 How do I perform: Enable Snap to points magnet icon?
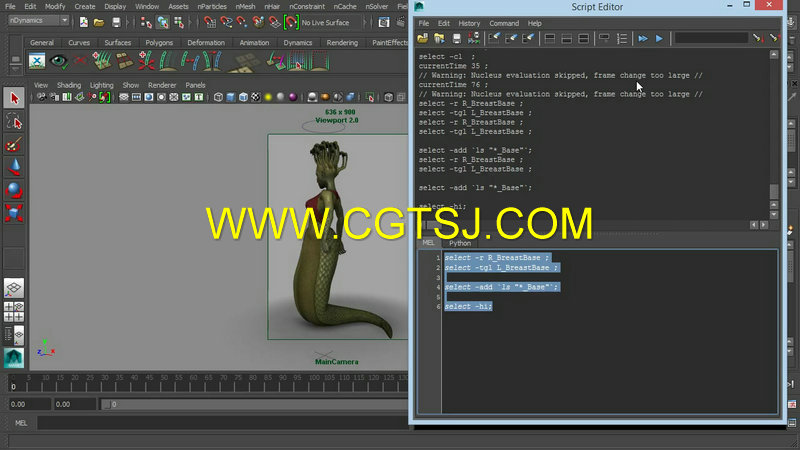[x=242, y=22]
